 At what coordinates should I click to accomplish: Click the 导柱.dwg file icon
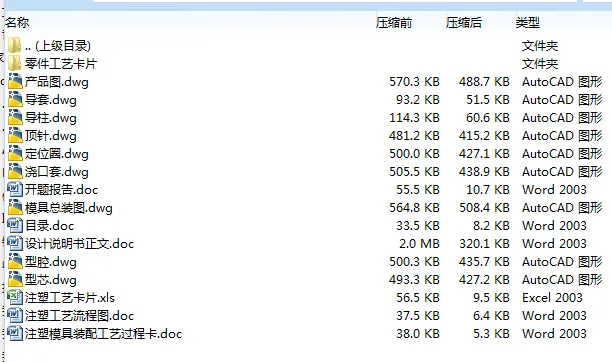15,117
